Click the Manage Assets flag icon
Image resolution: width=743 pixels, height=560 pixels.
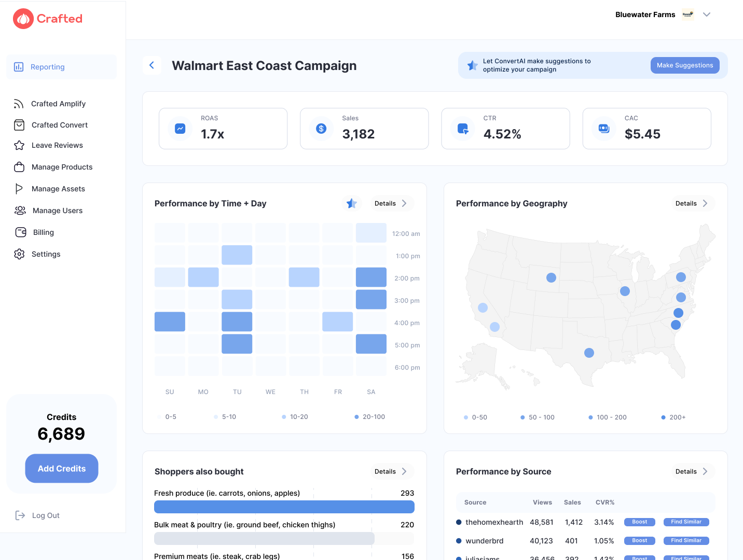19,189
